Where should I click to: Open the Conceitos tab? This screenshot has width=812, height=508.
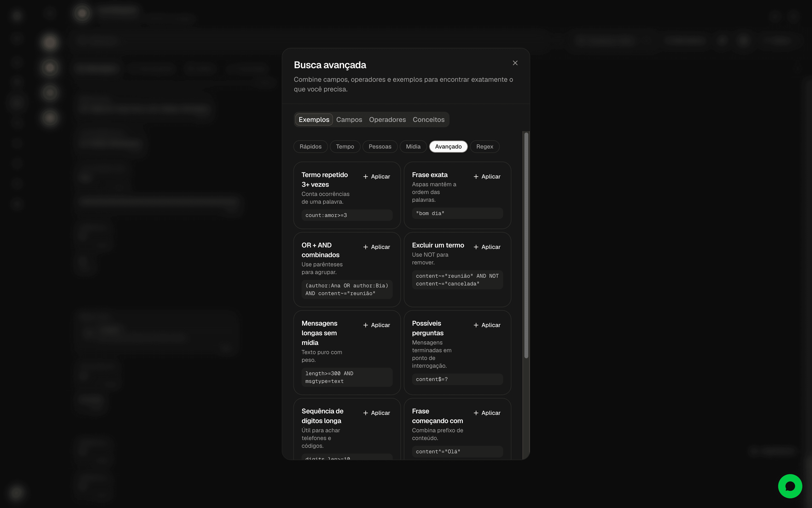pos(428,120)
